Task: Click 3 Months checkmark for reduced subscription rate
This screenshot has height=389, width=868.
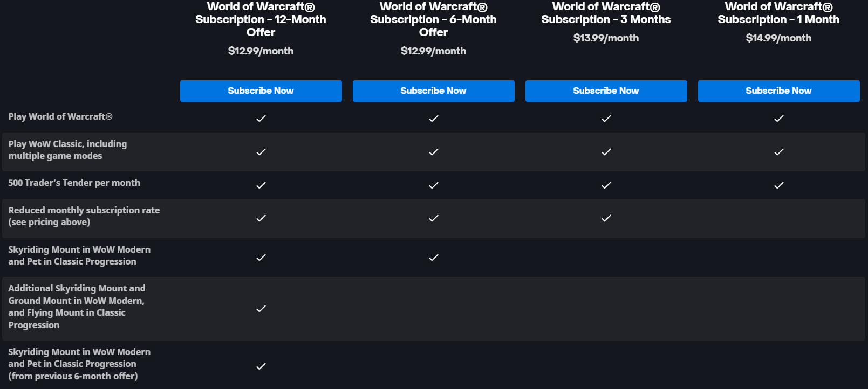Action: pos(606,218)
